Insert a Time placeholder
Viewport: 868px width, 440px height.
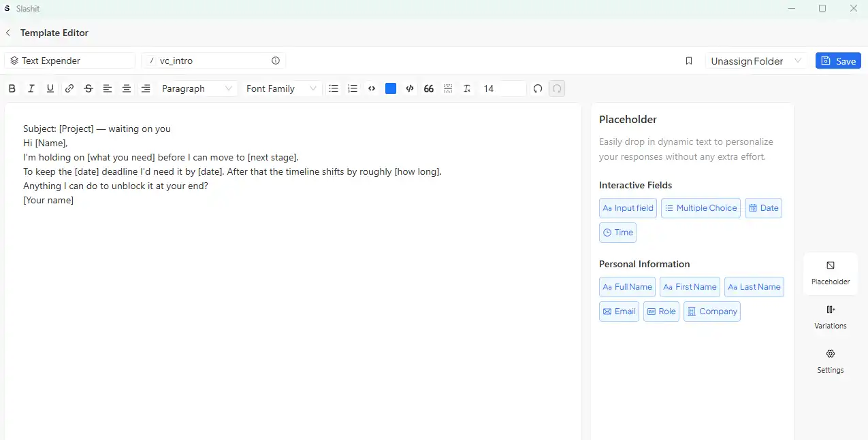[618, 233]
